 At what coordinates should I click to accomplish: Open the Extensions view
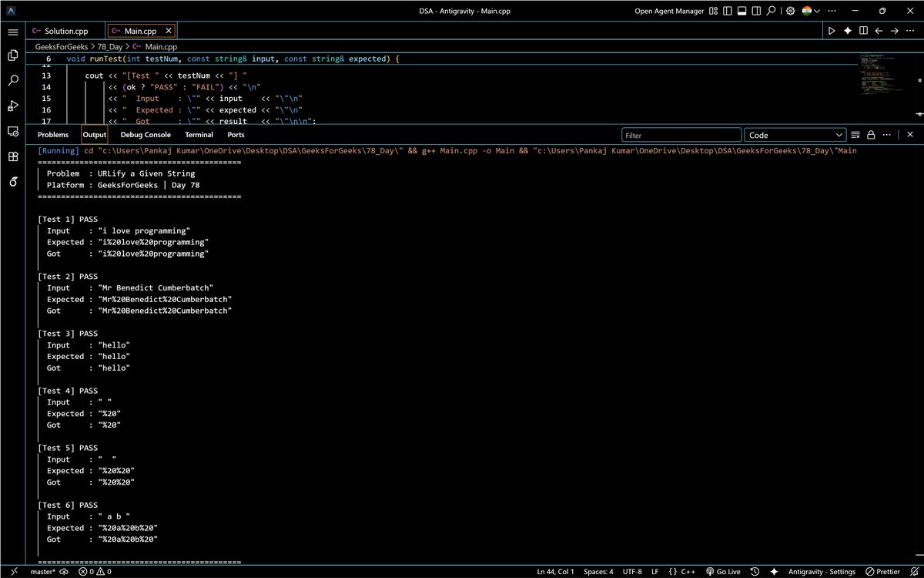[x=13, y=156]
